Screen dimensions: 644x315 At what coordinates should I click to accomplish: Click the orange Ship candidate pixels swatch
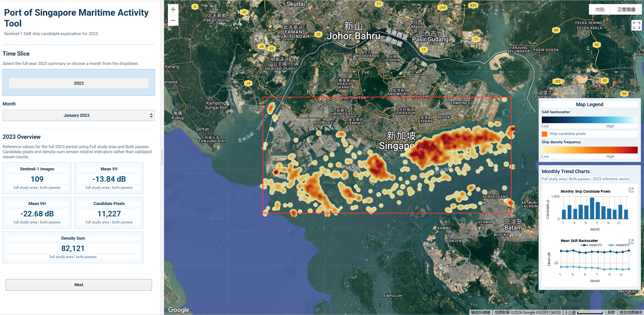click(x=545, y=134)
